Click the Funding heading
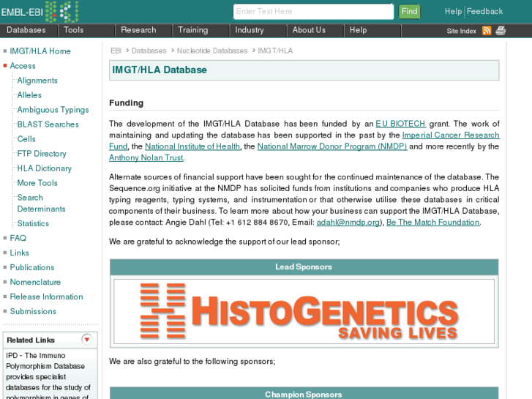The image size is (532, 399). [126, 103]
